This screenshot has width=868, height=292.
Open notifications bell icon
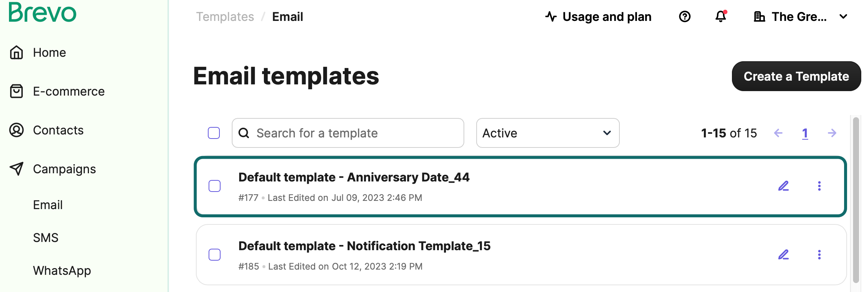pyautogui.click(x=721, y=16)
